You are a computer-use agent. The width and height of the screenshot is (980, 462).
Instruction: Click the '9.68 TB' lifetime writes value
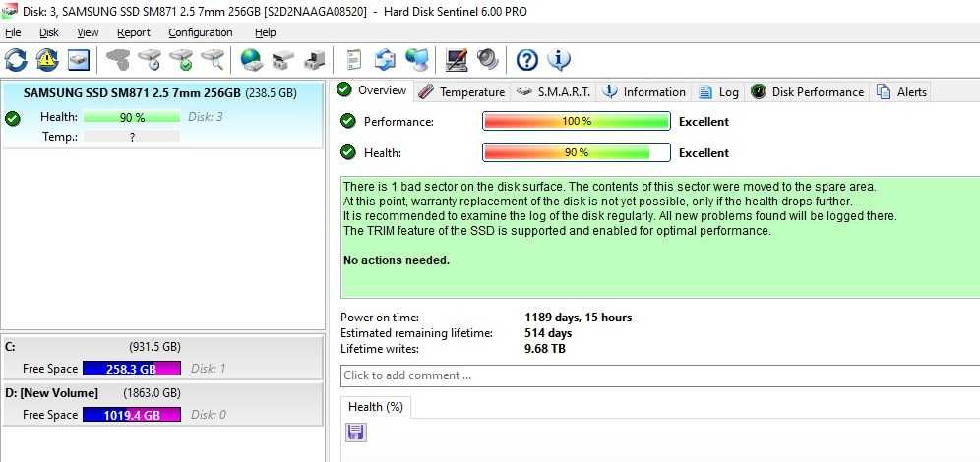(545, 349)
